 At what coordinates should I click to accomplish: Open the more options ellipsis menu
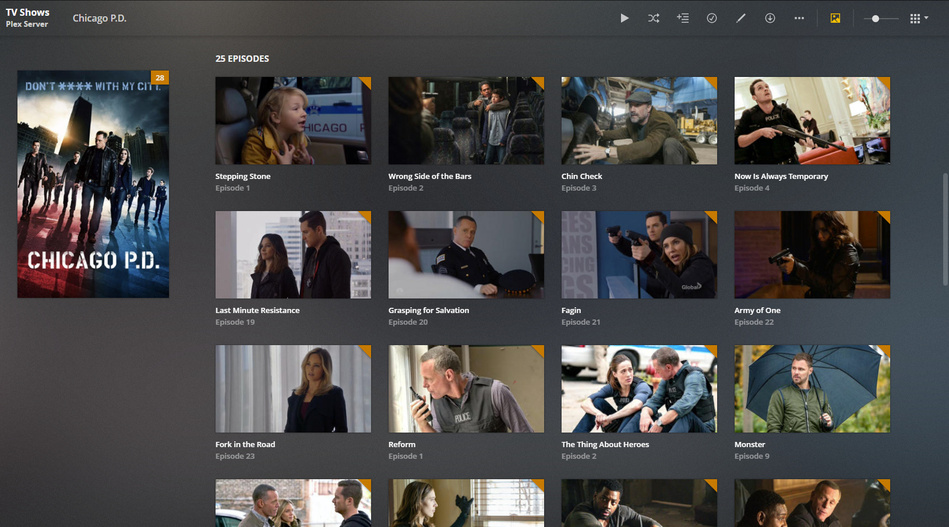(799, 18)
